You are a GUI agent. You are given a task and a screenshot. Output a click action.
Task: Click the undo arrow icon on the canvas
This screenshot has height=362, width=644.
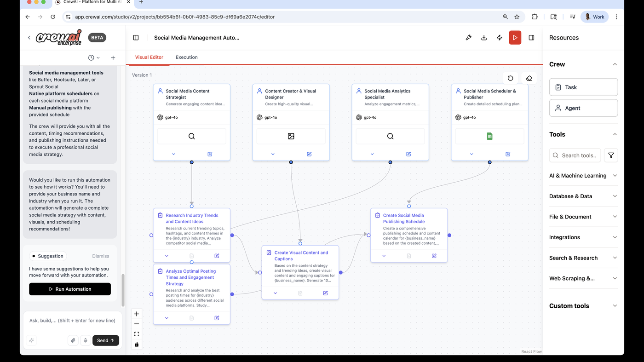[510, 78]
